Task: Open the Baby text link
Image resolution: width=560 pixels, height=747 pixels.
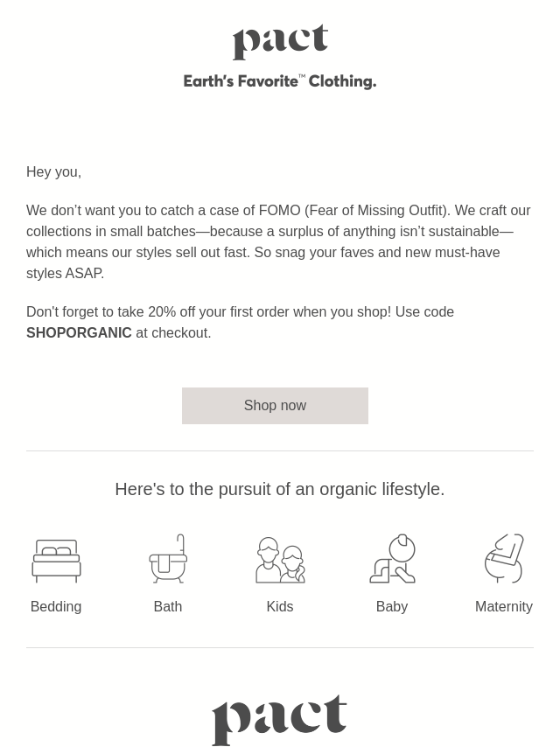Action: 392,606
